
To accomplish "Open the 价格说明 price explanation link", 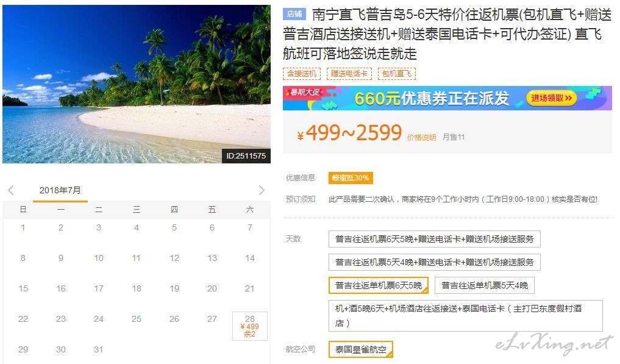I will click(421, 137).
